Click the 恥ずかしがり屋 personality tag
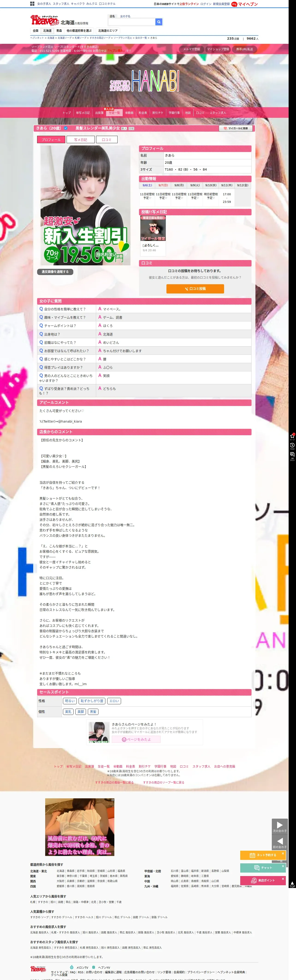The height and width of the screenshot is (980, 296). (92, 701)
